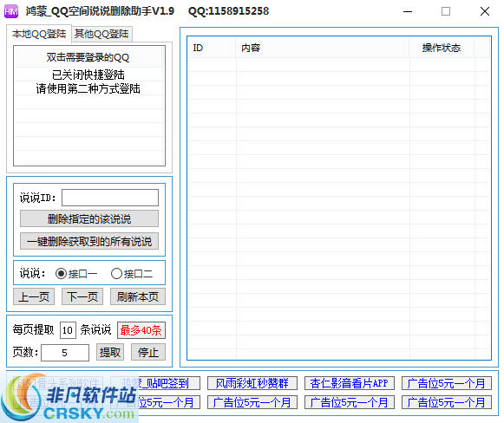The height and width of the screenshot is (423, 504).
Task: Focus the 页数 field showing 5
Action: (x=65, y=352)
